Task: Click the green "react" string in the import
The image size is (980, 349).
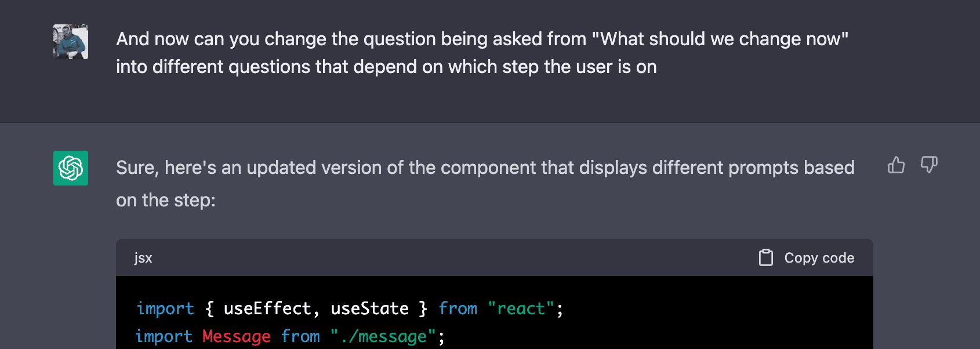Action: pos(521,308)
